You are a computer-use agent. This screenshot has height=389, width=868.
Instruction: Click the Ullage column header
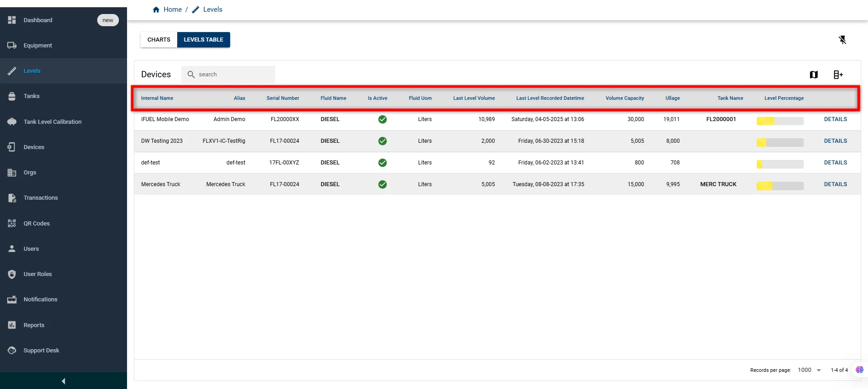(672, 98)
